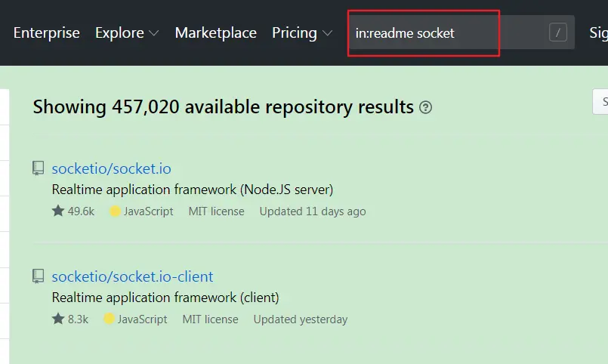The image size is (608, 364).
Task: Click the 49.6k stargazers count
Action: (81, 211)
